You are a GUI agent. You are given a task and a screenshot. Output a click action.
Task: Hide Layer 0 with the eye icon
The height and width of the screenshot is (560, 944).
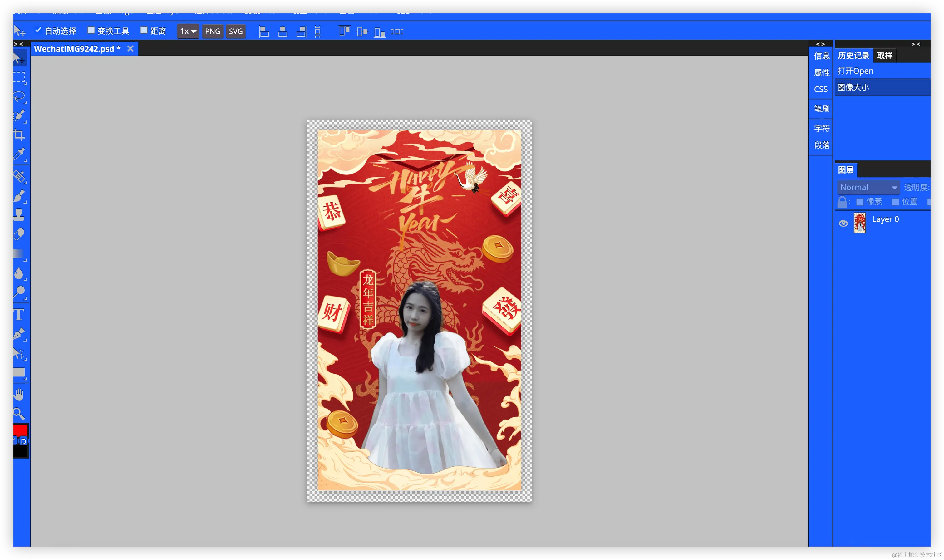(x=843, y=224)
